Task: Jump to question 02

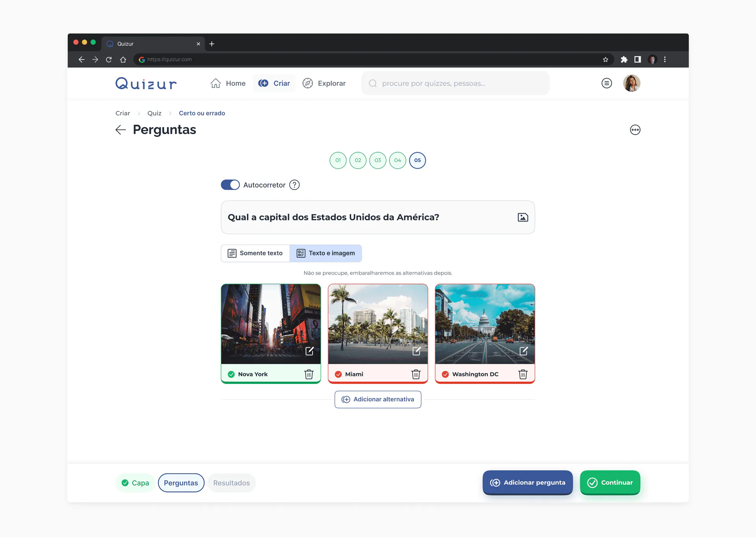Action: tap(358, 160)
